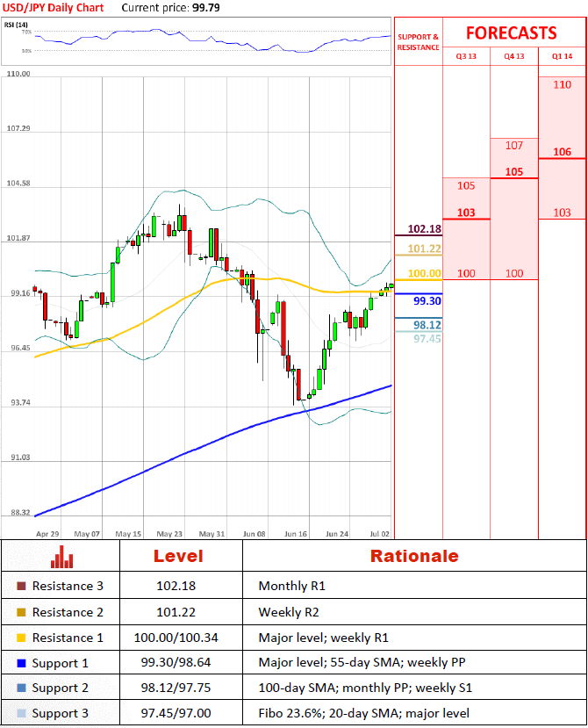Click the USD/JPY Daily Chart title
The image size is (588, 728).
point(54,8)
